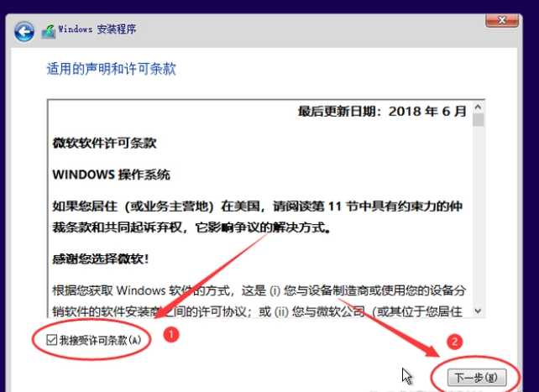Click the 我接受许可条款(A) label text
The image size is (539, 392).
point(100,340)
